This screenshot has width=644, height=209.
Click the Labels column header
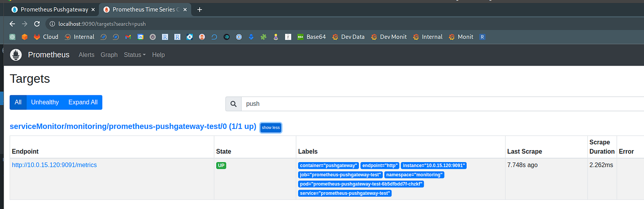click(308, 151)
